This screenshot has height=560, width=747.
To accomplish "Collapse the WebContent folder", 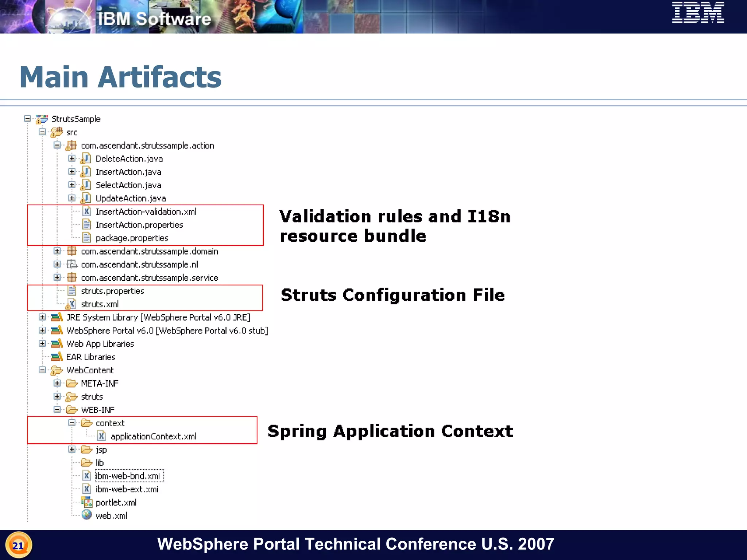I will (42, 370).
